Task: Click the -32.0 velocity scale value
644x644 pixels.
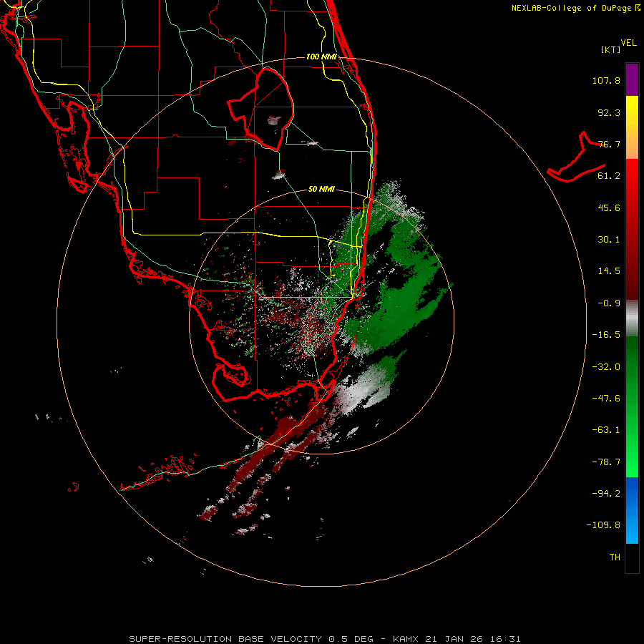Action: pyautogui.click(x=606, y=367)
